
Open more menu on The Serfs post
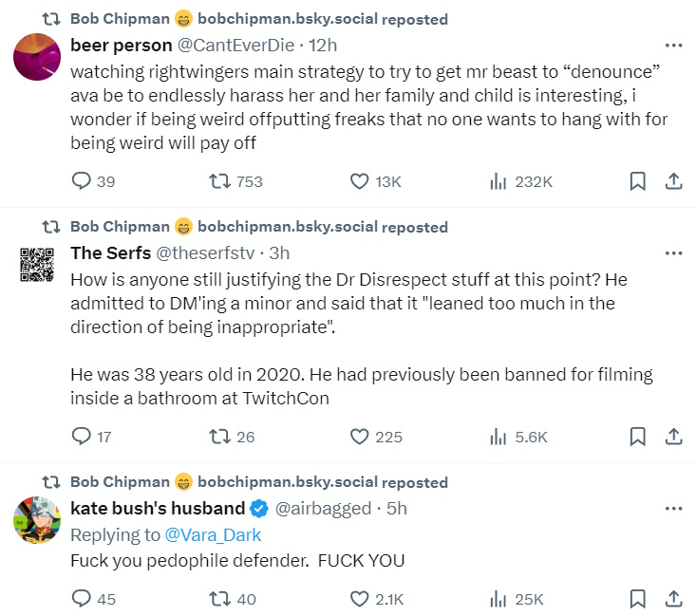click(673, 253)
